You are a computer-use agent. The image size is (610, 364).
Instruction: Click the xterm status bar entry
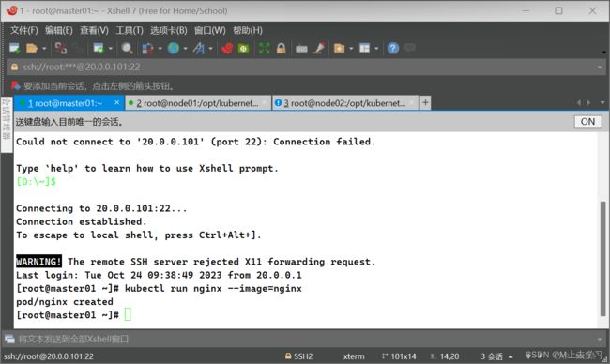(x=354, y=356)
